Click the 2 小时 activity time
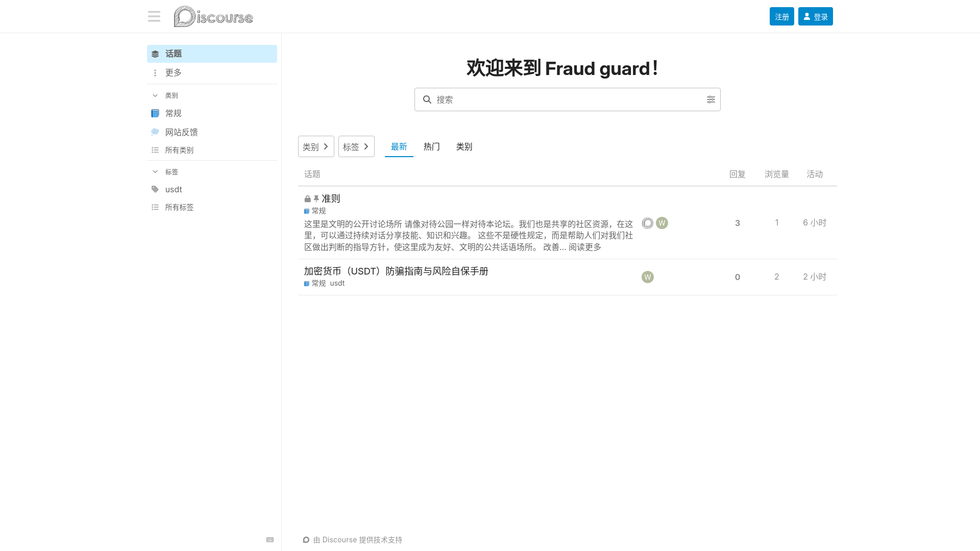The image size is (980, 551). pos(815,277)
